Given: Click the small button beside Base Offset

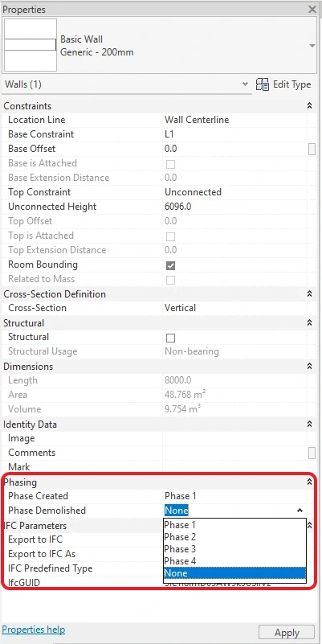Looking at the screenshot, I should 312,149.
